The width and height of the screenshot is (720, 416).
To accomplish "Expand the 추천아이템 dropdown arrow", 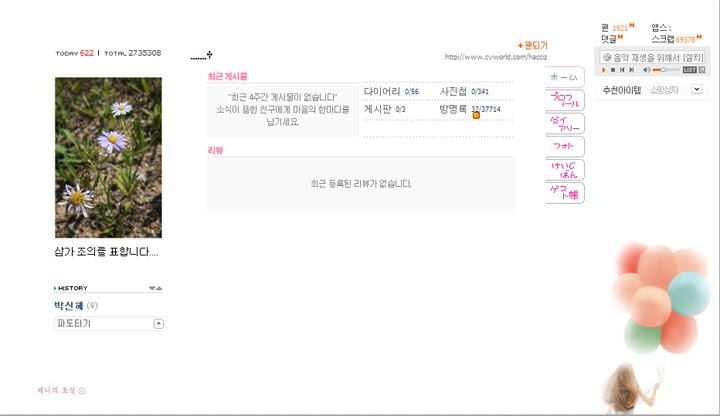I will coord(697,89).
